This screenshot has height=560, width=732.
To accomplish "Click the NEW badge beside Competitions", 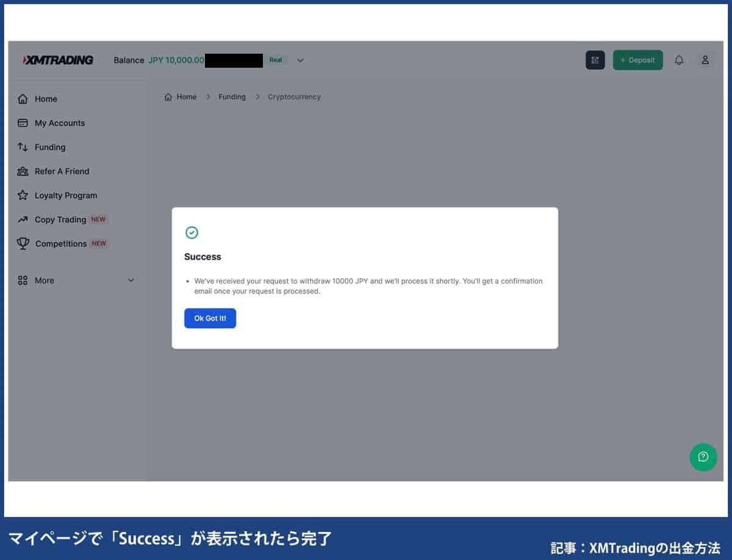I will coord(99,243).
